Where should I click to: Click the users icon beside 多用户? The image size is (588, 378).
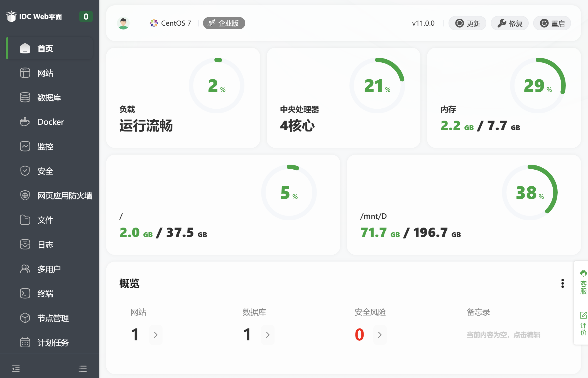(25, 269)
